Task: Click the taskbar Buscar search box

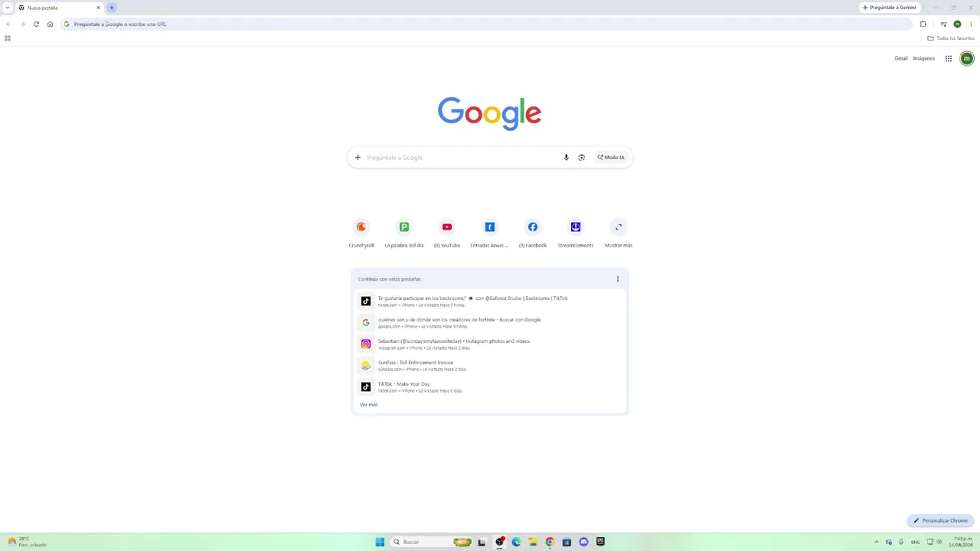Action: [x=433, y=542]
